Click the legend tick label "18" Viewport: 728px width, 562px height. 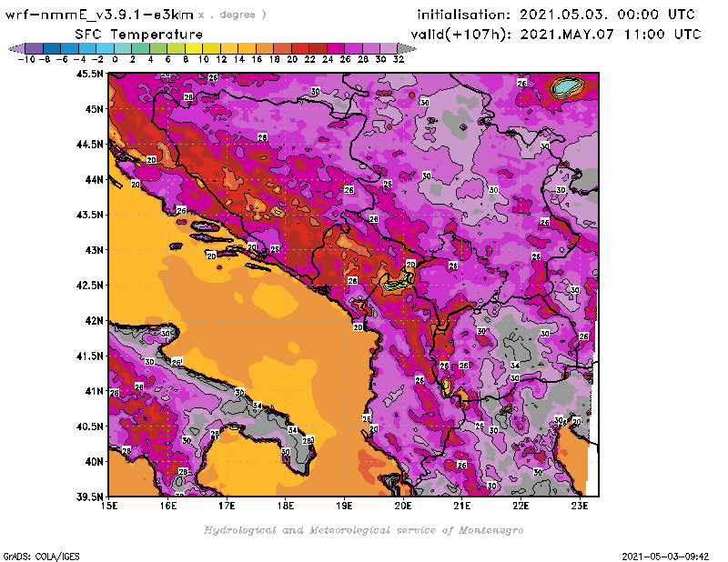tap(275, 59)
